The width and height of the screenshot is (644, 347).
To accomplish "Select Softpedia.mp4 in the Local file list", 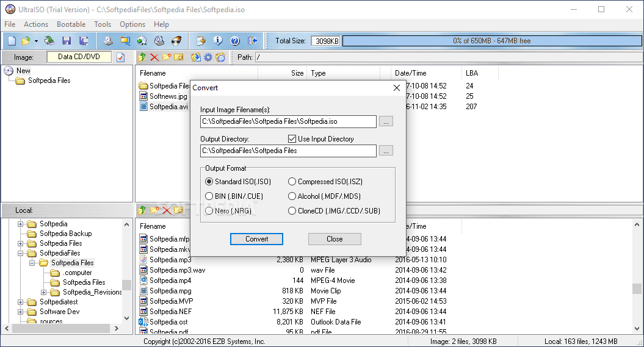I will tap(170, 281).
